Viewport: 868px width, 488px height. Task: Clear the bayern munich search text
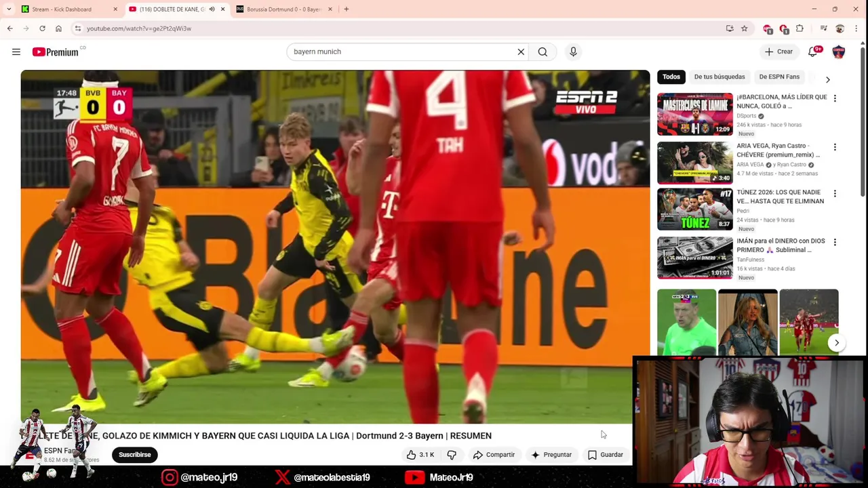pyautogui.click(x=521, y=52)
